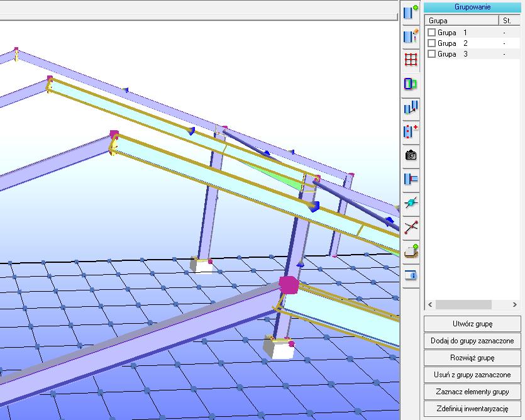
Task: Click Dodaj do grupy zaznaczone button
Action: click(x=472, y=341)
